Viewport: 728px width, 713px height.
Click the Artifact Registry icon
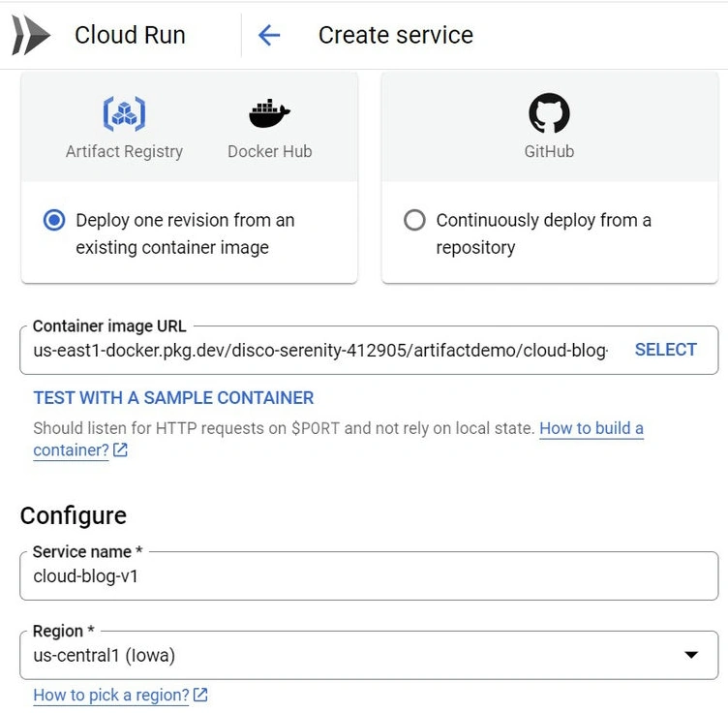tap(124, 113)
